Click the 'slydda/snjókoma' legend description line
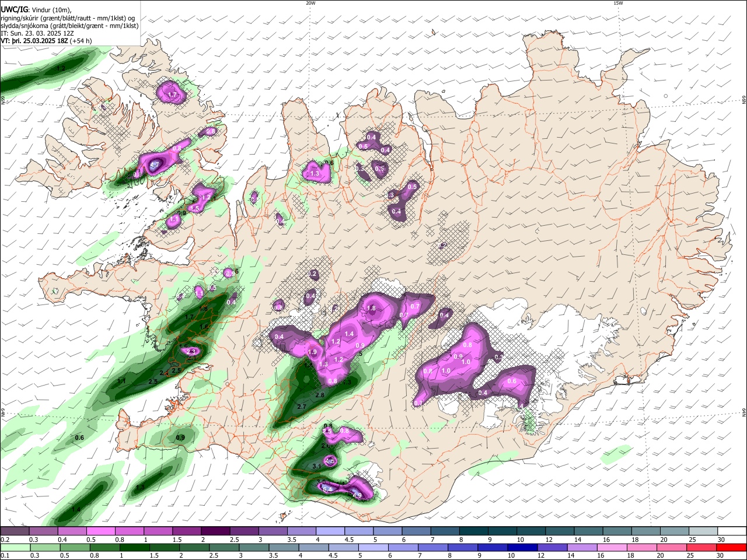The width and height of the screenshot is (747, 560). pyautogui.click(x=69, y=26)
